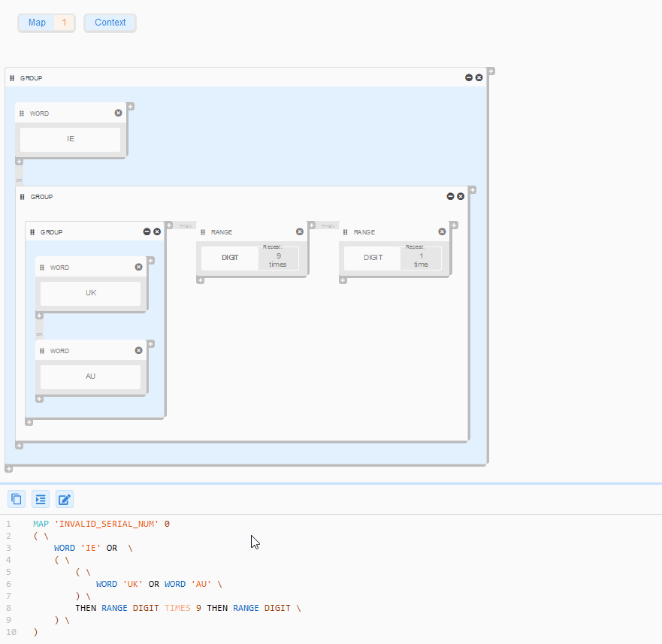The height and width of the screenshot is (644, 662).
Task: Collapse the innermost GROUP with UK and AU
Action: coord(147,232)
